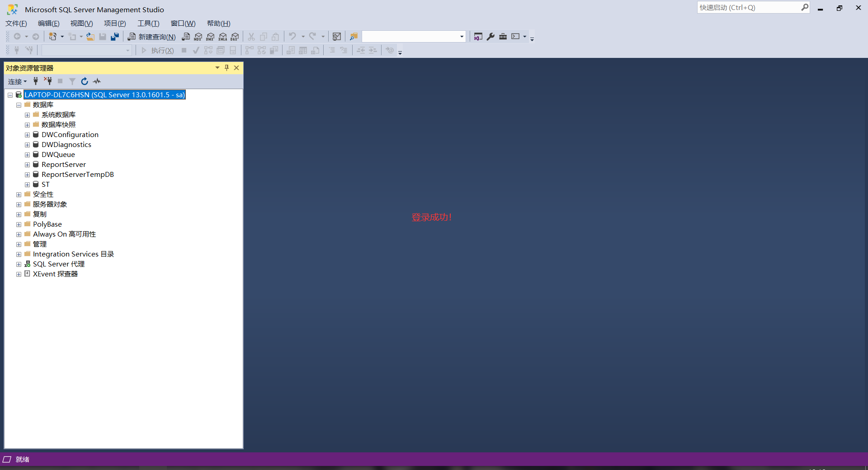Viewport: 868px width, 470px height.
Task: Click the Save All disks icon
Action: pyautogui.click(x=115, y=37)
